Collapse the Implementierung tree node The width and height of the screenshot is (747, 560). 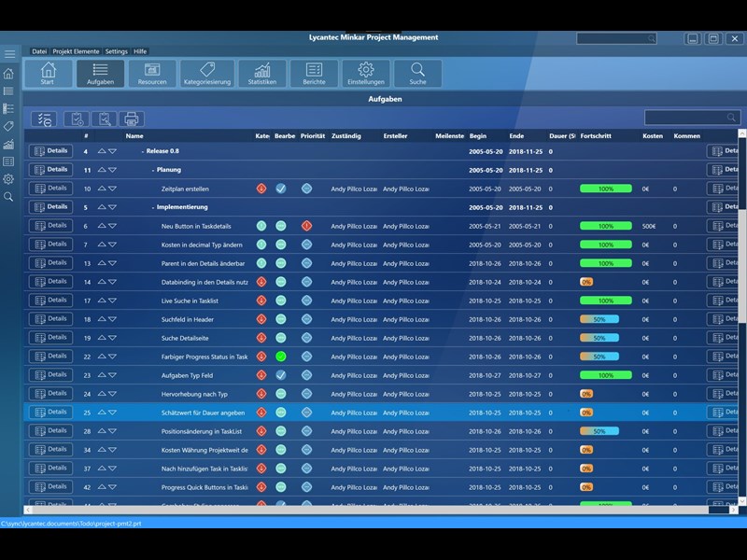(x=153, y=207)
